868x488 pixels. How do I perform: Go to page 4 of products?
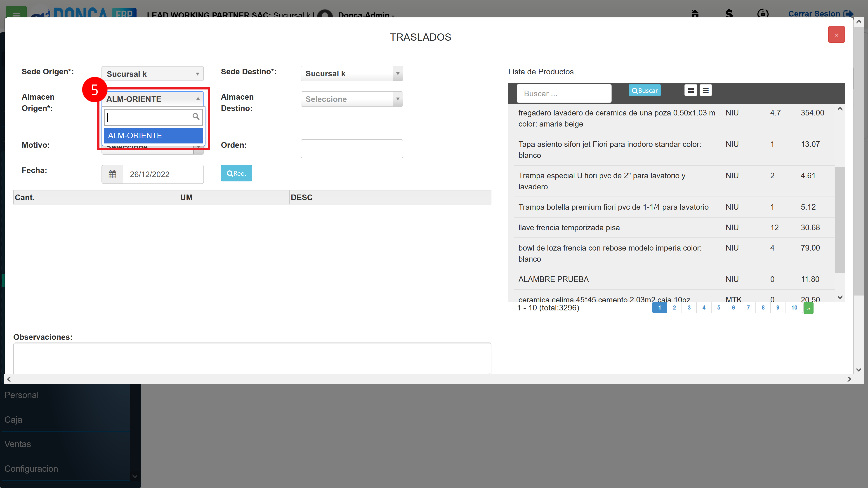click(704, 307)
